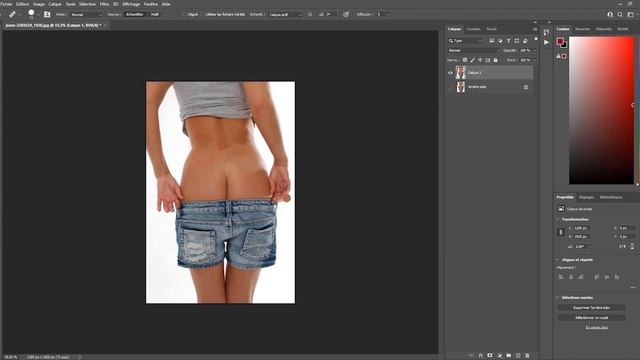Toggle the link width and height icon
The width and height of the screenshot is (640, 360).
coord(561,232)
